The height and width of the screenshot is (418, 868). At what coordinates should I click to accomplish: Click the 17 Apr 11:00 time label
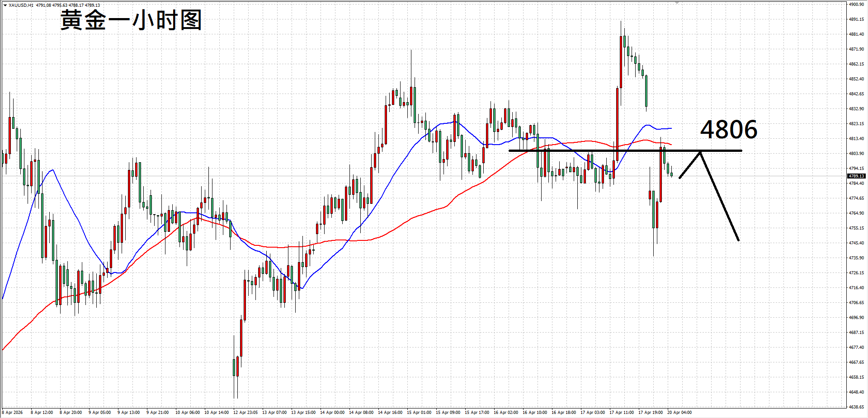(x=622, y=412)
